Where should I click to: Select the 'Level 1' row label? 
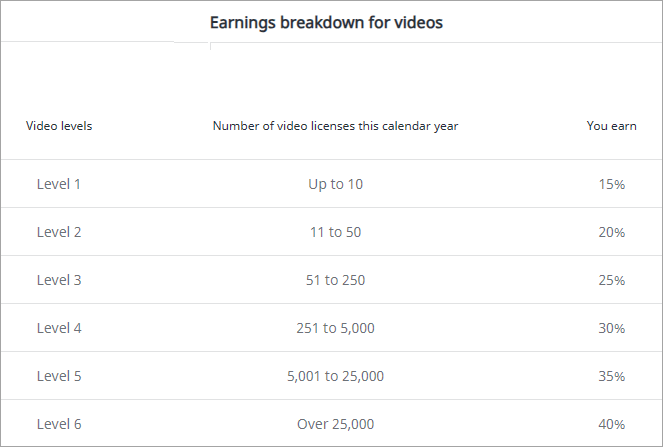[59, 184]
